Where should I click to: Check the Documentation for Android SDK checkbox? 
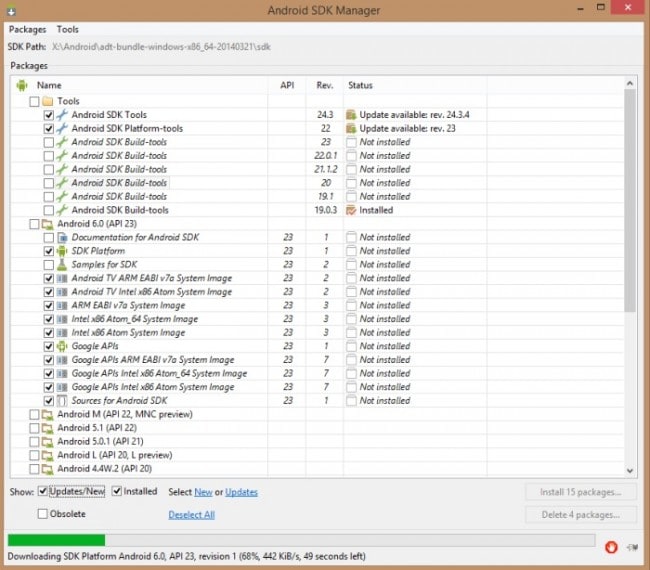(x=49, y=238)
